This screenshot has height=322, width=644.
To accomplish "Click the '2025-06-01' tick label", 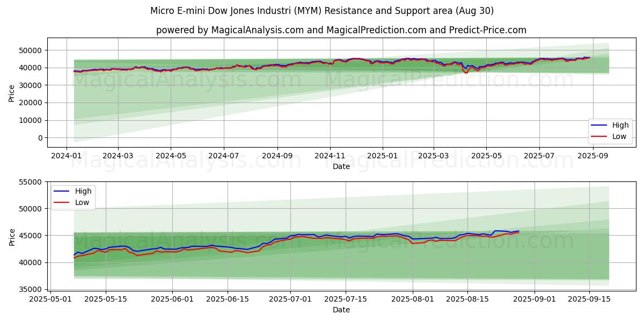I will 172,299.
